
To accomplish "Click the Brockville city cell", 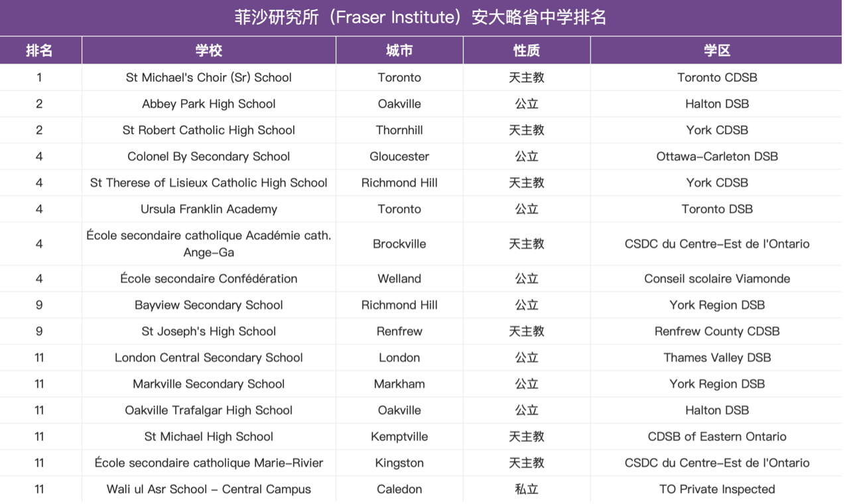I will (399, 244).
